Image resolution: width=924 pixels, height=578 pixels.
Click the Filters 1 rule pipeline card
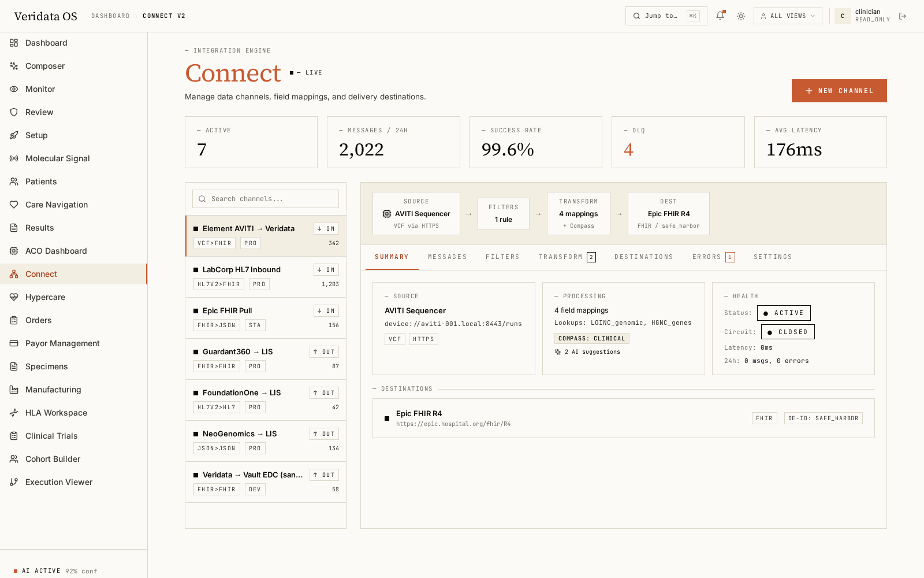(504, 214)
